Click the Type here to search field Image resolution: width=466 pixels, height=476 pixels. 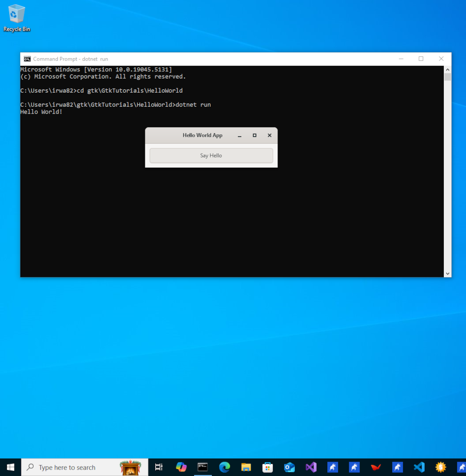[x=73, y=467]
